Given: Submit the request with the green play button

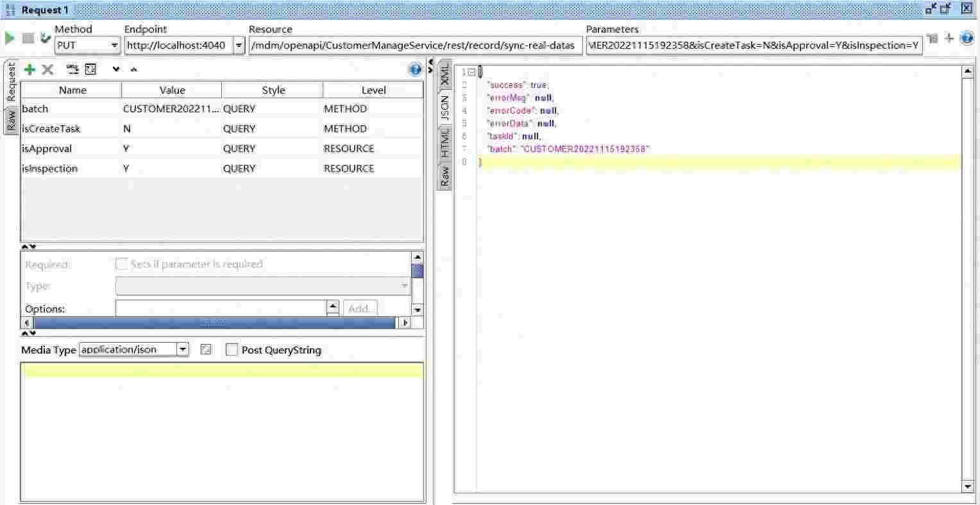Looking at the screenshot, I should (10, 39).
